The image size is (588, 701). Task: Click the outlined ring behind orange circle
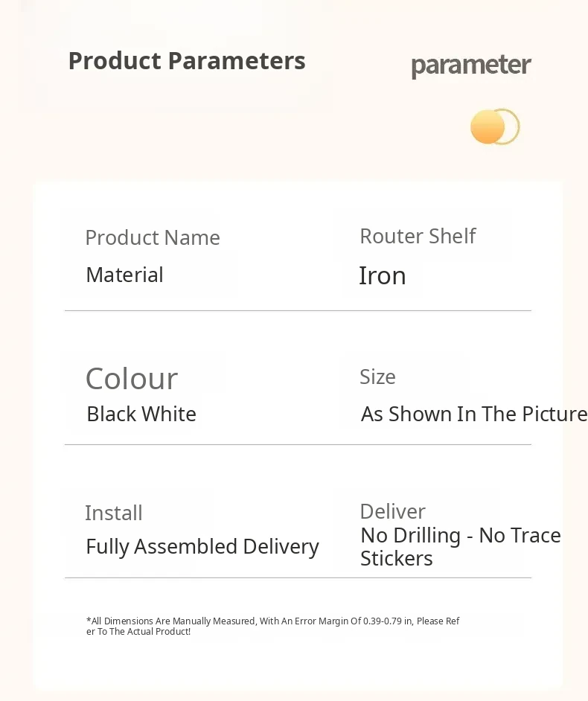[x=514, y=127]
